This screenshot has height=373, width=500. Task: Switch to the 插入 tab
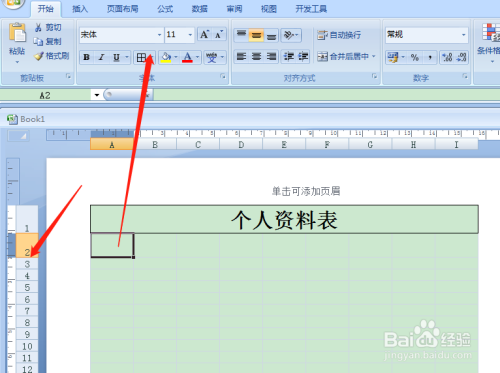coord(80,9)
